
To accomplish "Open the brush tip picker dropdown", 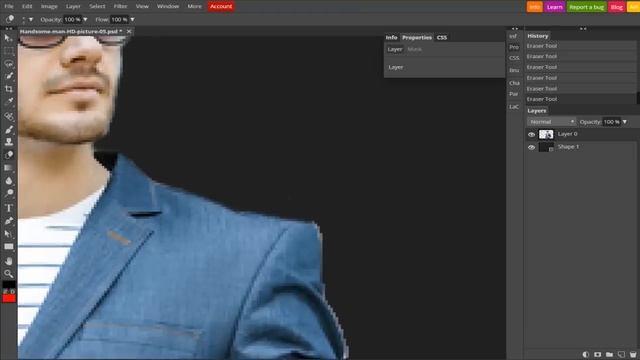I will (x=31, y=19).
